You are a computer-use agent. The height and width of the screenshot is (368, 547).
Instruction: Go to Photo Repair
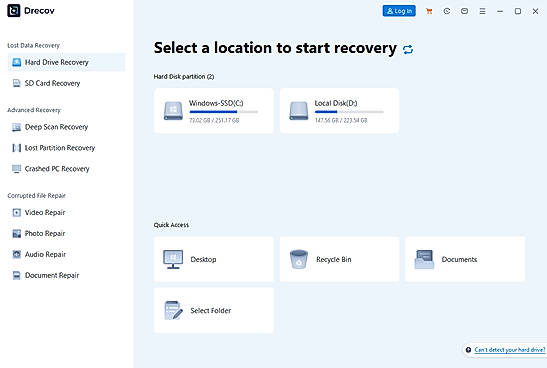click(x=66, y=233)
